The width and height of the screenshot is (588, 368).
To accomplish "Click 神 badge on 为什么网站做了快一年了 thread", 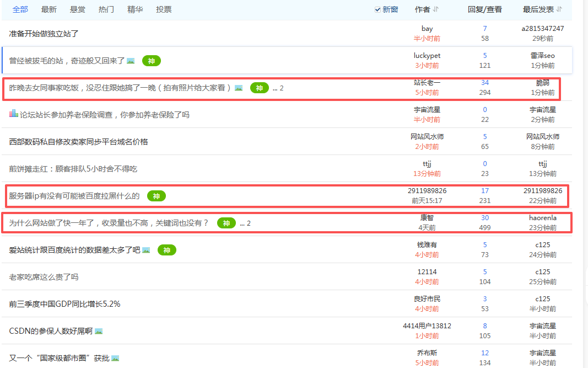I will (226, 223).
